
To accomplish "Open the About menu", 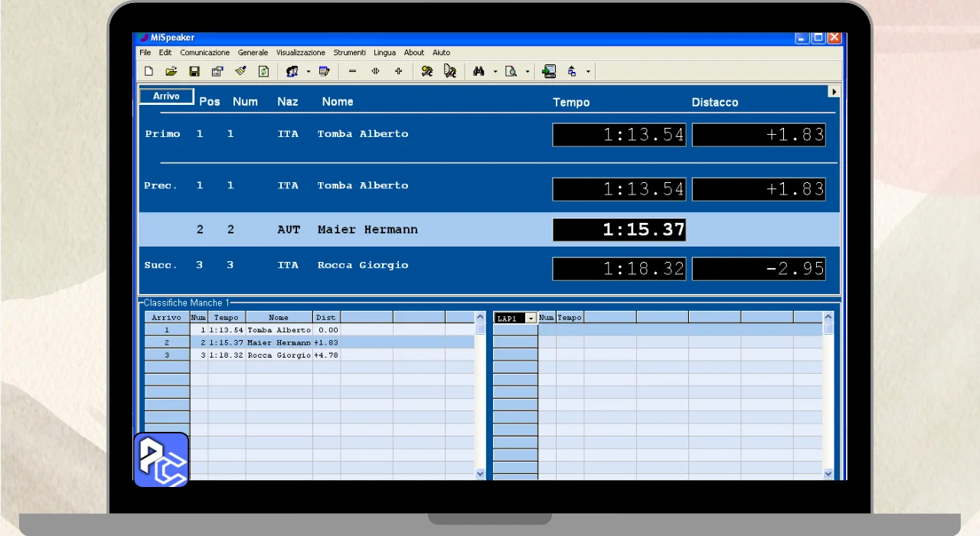I will [x=414, y=53].
